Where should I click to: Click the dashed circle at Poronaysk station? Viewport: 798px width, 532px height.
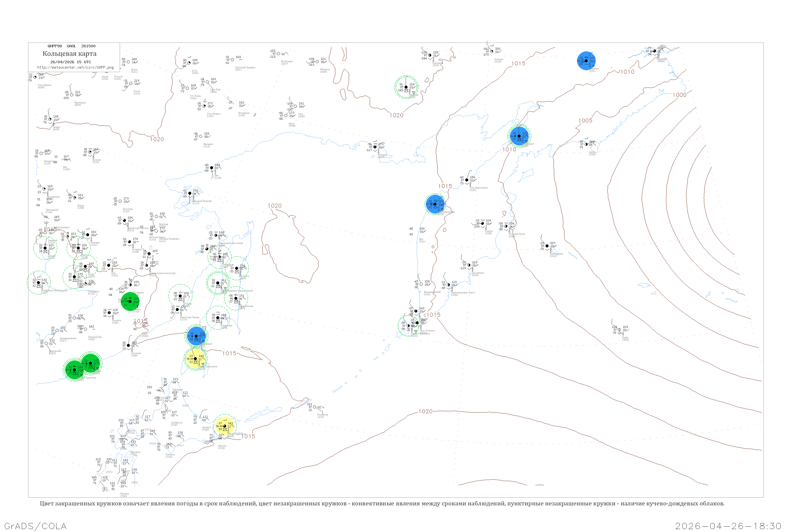[218, 318]
